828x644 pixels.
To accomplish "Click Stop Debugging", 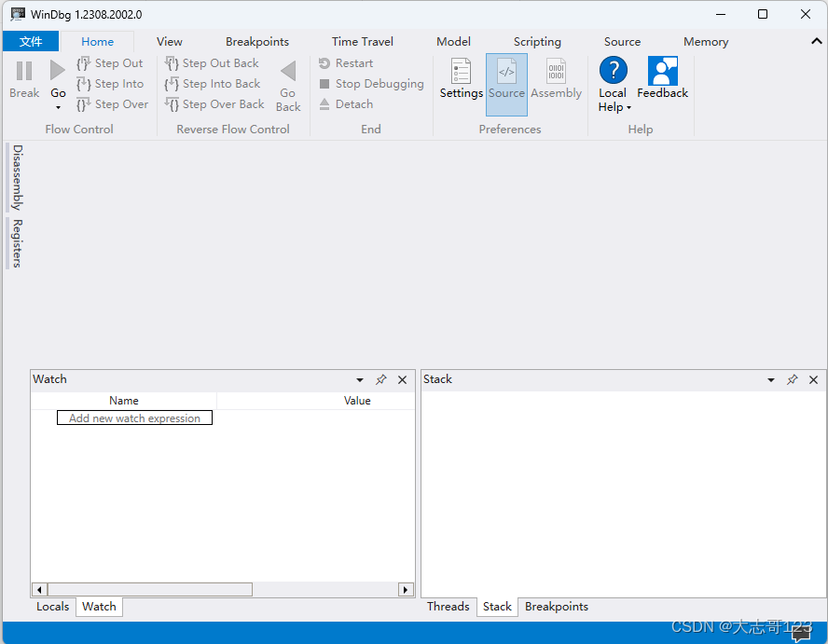I will (x=371, y=84).
